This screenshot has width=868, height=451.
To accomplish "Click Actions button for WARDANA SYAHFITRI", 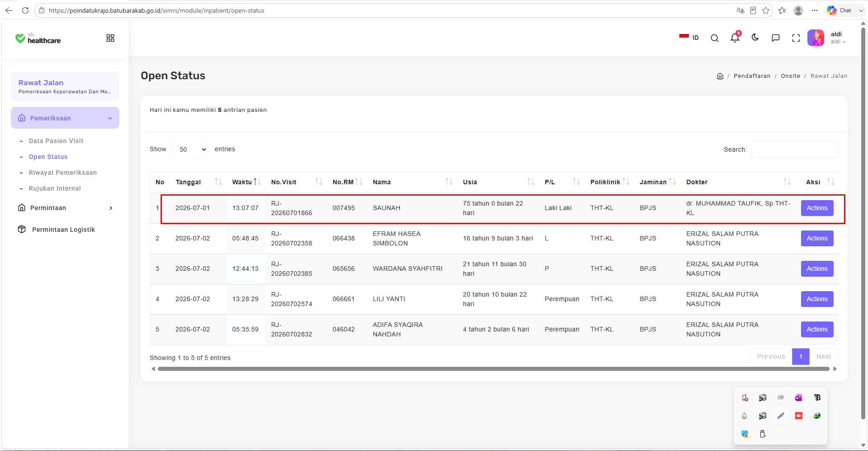I will [x=817, y=269].
